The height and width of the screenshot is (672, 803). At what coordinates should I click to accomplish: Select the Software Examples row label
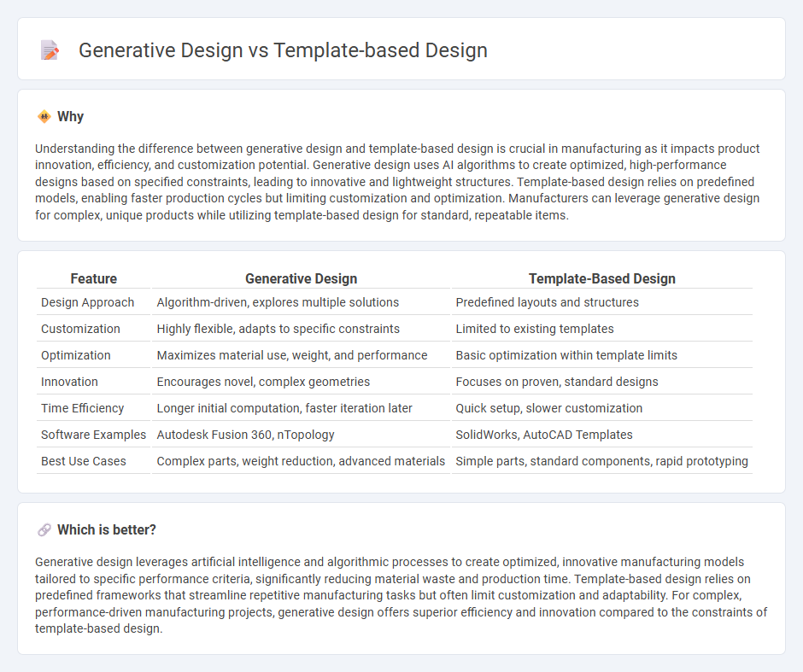click(x=93, y=435)
